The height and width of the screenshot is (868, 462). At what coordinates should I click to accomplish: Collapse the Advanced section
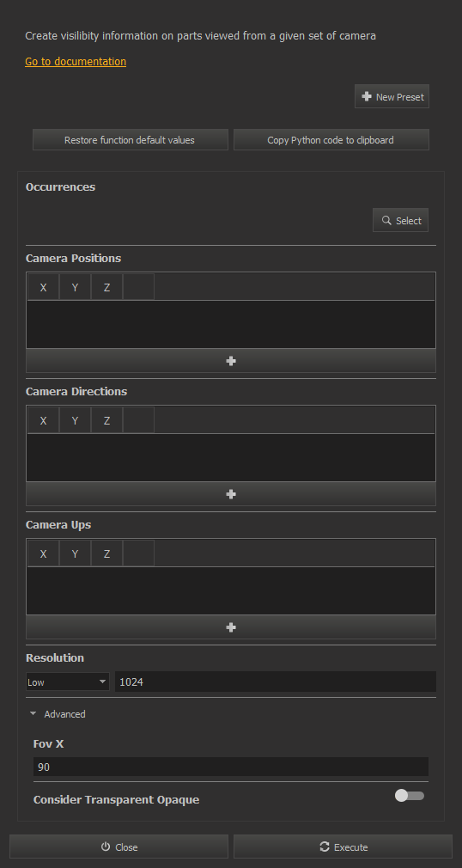[x=58, y=714]
